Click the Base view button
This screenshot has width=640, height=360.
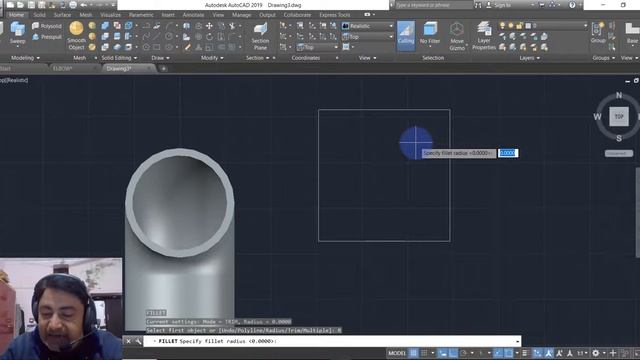tap(632, 33)
